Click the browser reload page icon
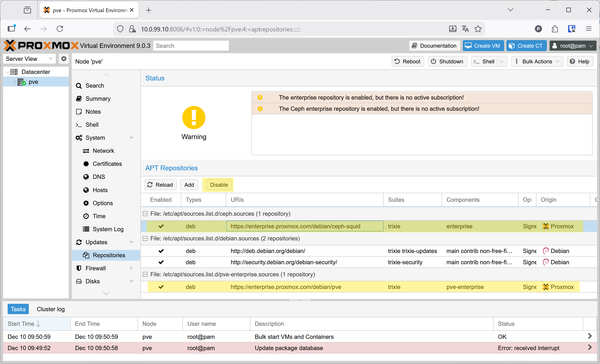Screen dimensions: 600x364 (60, 29)
